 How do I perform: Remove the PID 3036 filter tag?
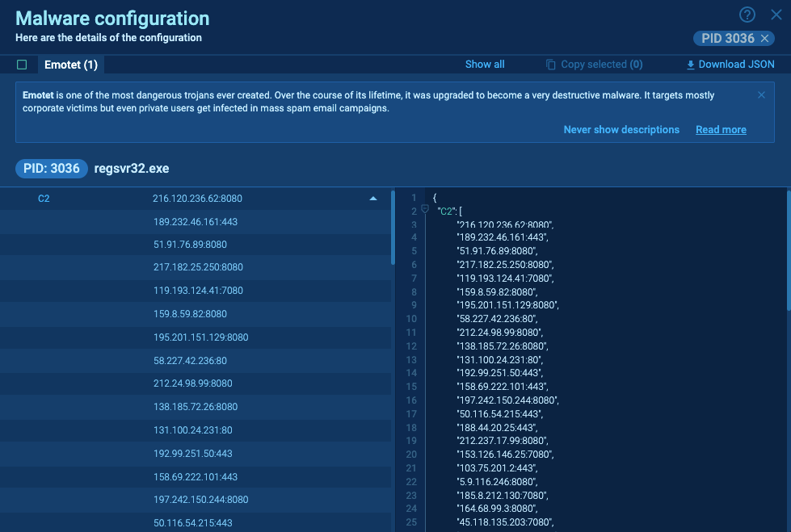click(x=764, y=39)
